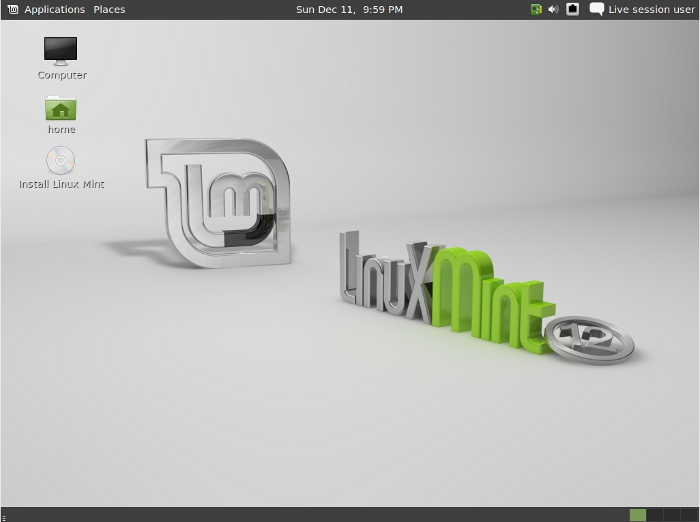The height and width of the screenshot is (522, 700).
Task: Open the calendar from the date and time
Action: click(x=349, y=10)
